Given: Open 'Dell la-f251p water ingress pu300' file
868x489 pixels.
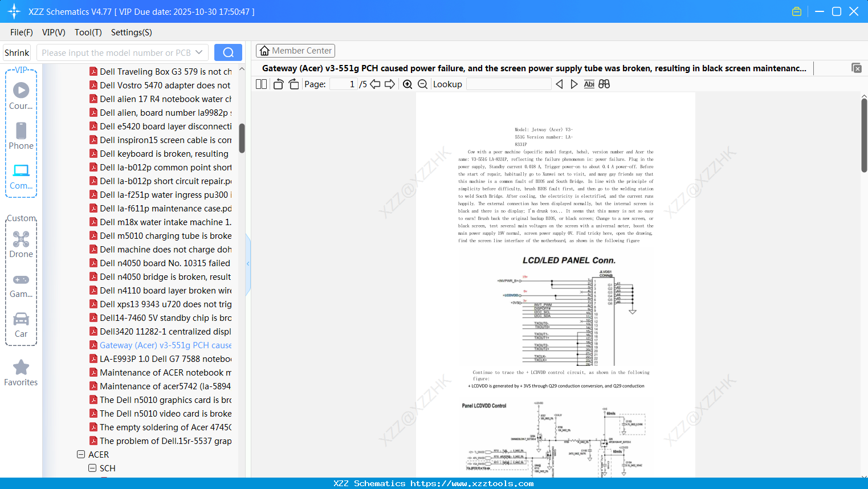Looking at the screenshot, I should click(x=165, y=194).
